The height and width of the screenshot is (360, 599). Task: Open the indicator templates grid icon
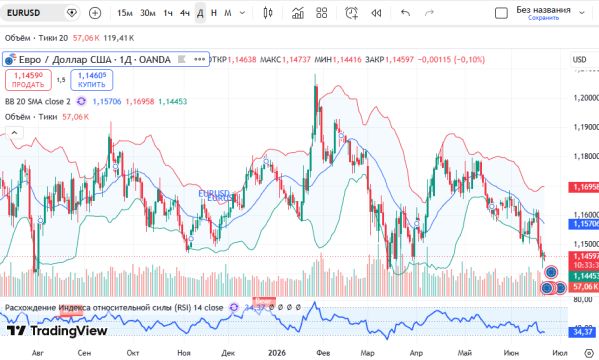click(322, 13)
